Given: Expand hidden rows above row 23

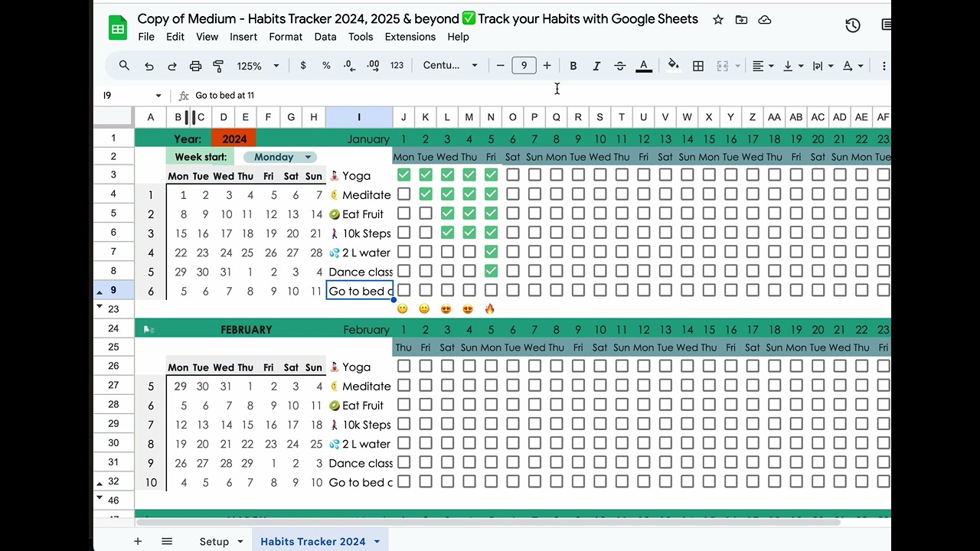Looking at the screenshot, I should pos(100,306).
